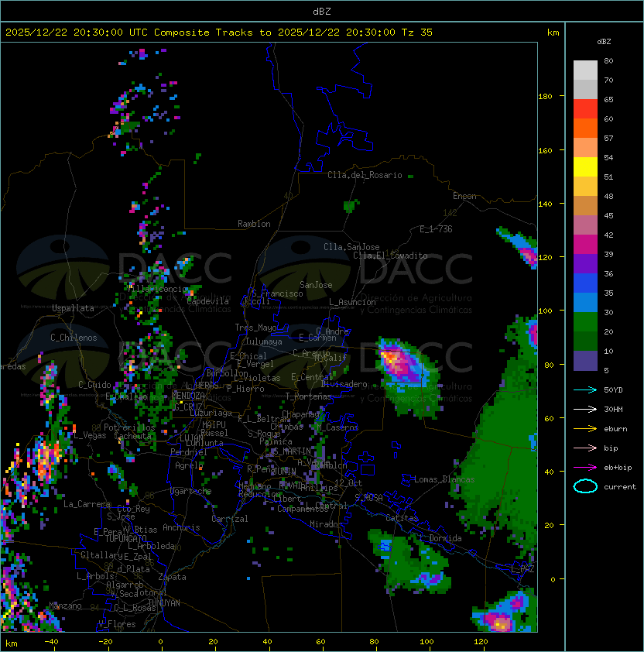Click the 'Anchoris' map label
The height and width of the screenshot is (652, 644).
[x=181, y=527]
